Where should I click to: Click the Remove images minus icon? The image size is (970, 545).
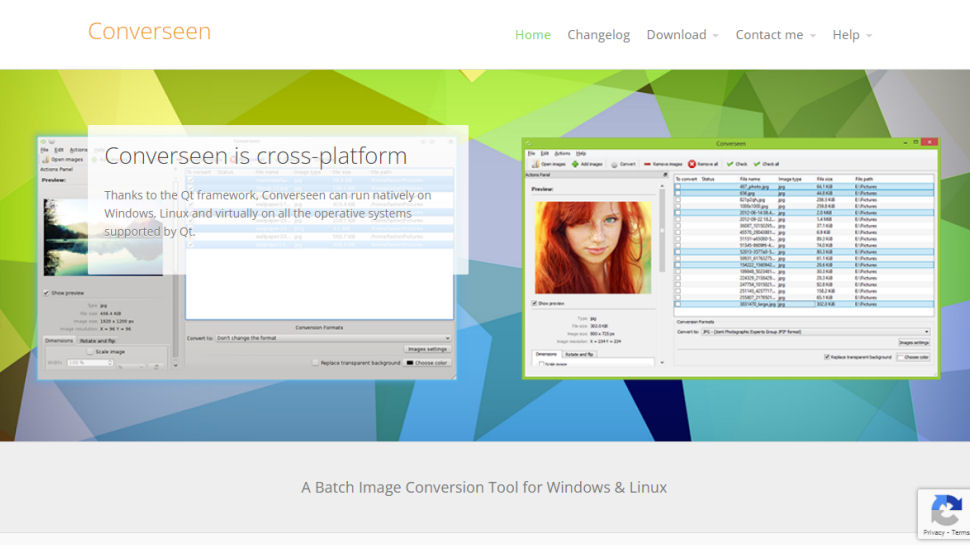(x=647, y=165)
